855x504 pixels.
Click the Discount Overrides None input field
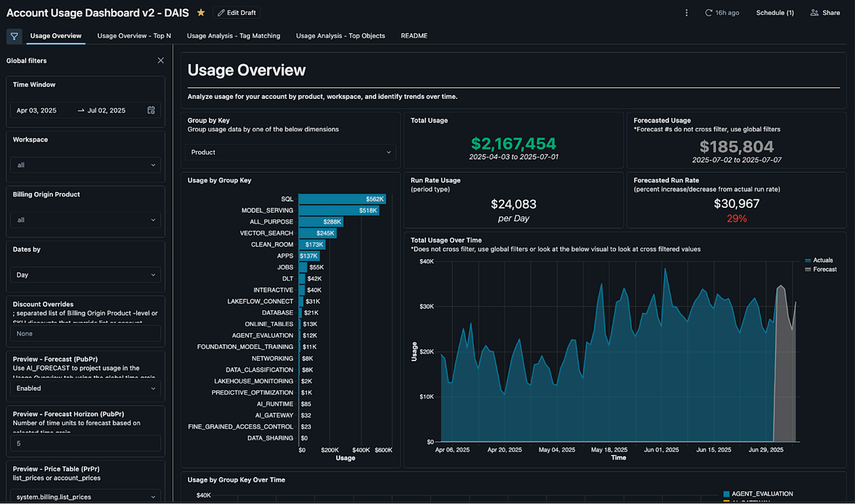tap(85, 333)
